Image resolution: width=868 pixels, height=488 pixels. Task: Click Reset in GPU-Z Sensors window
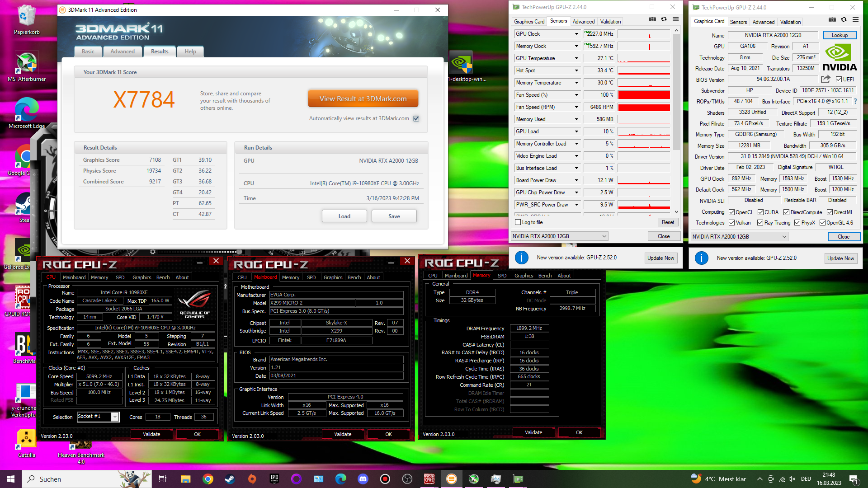coord(668,222)
